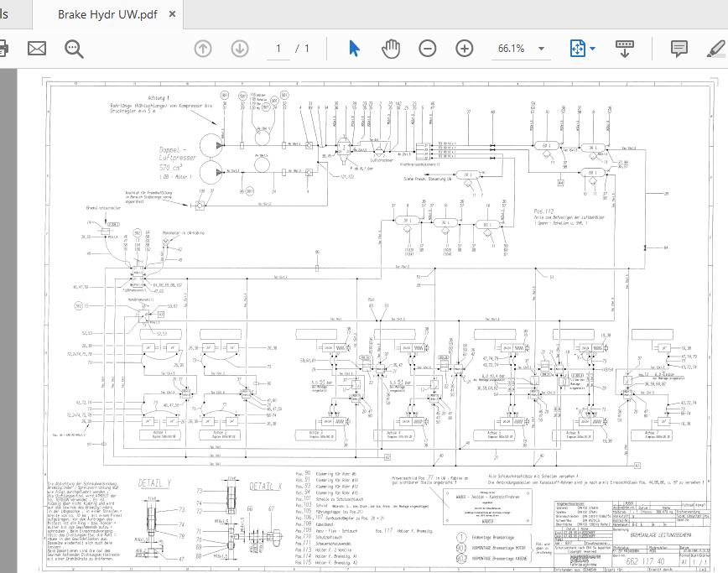This screenshot has width=728, height=573.
Task: Zoom in with the plus icon
Action: pyautogui.click(x=464, y=48)
